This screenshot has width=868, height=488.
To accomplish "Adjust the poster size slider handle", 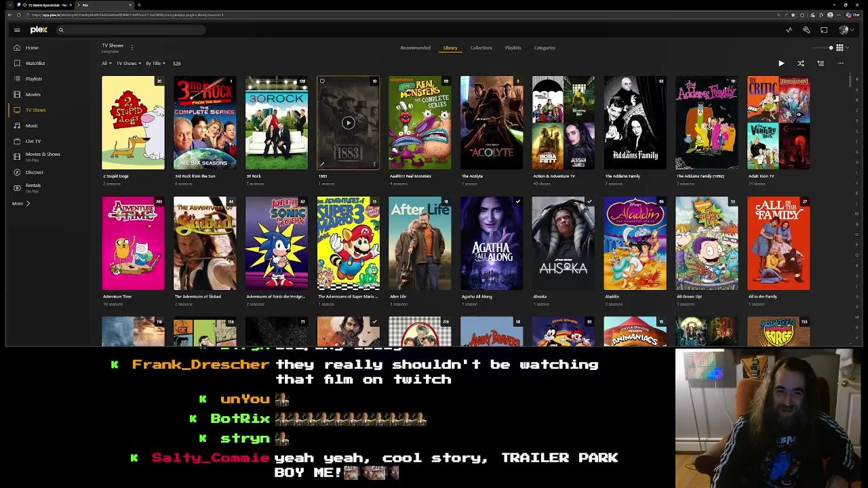I will (831, 48).
